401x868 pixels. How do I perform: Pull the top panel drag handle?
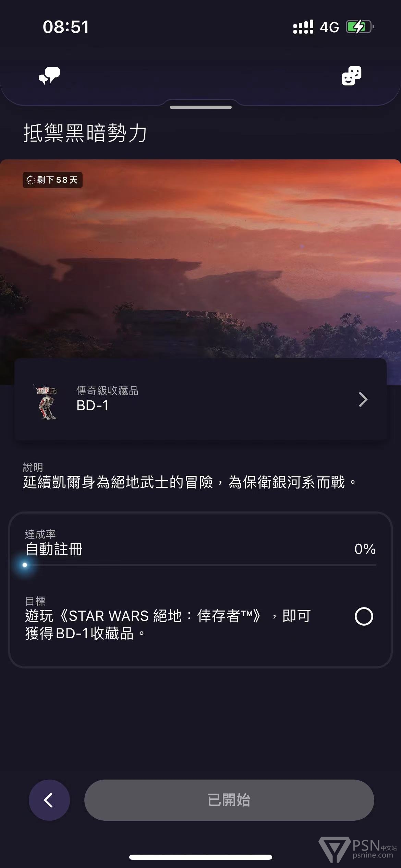201,107
